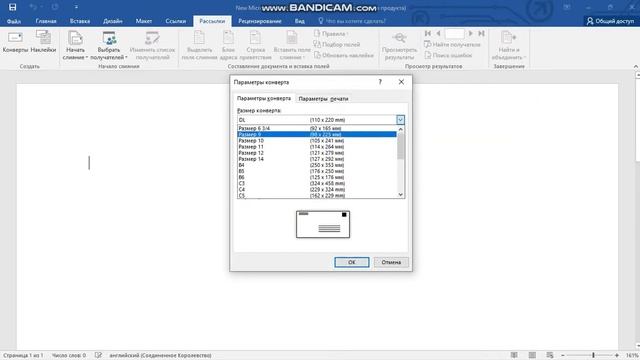The image size is (640, 360).
Task: Select the B5 envelope size
Action: coord(317,171)
